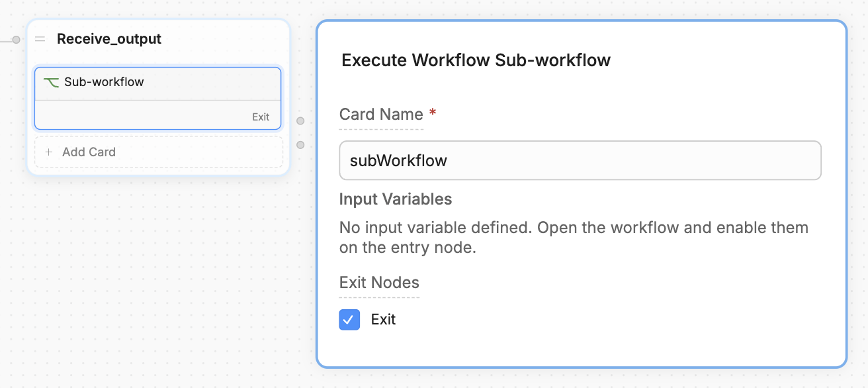Click inside the Card Name input showing subWorkflow
The width and height of the screenshot is (868, 388).
pos(580,160)
